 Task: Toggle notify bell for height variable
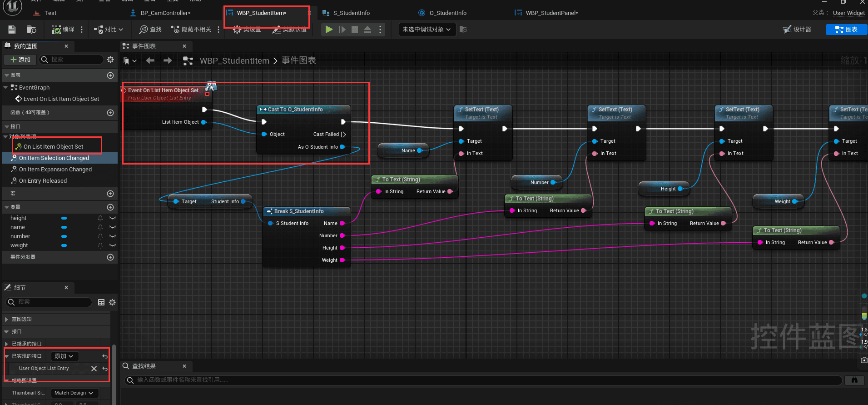point(100,218)
